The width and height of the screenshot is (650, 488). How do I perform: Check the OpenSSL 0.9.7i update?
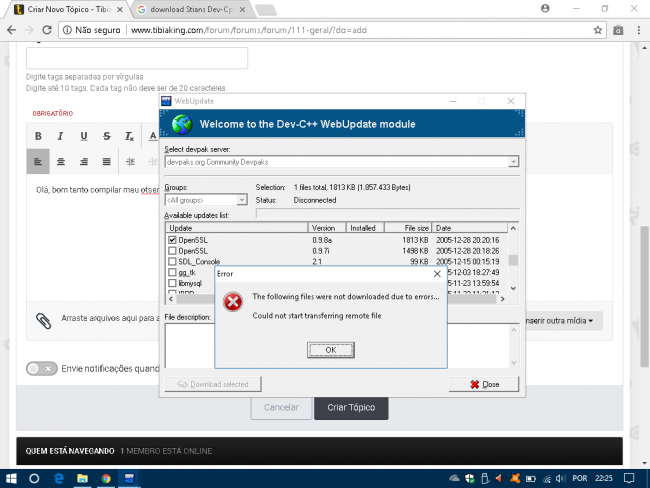pos(172,251)
